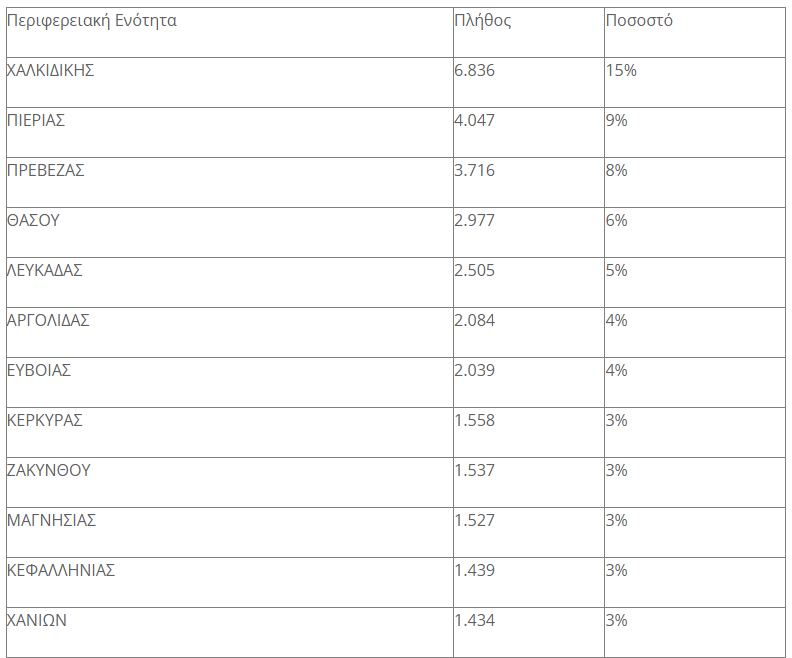This screenshot has width=792, height=658.
Task: Select the 2.039 count for ΕΥΒΟΙΑΣ
Action: coord(475,371)
